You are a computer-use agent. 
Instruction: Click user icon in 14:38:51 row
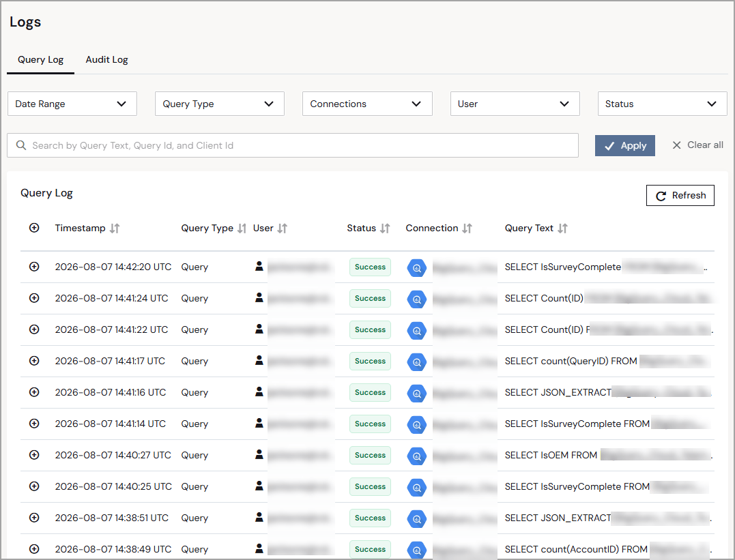(259, 517)
